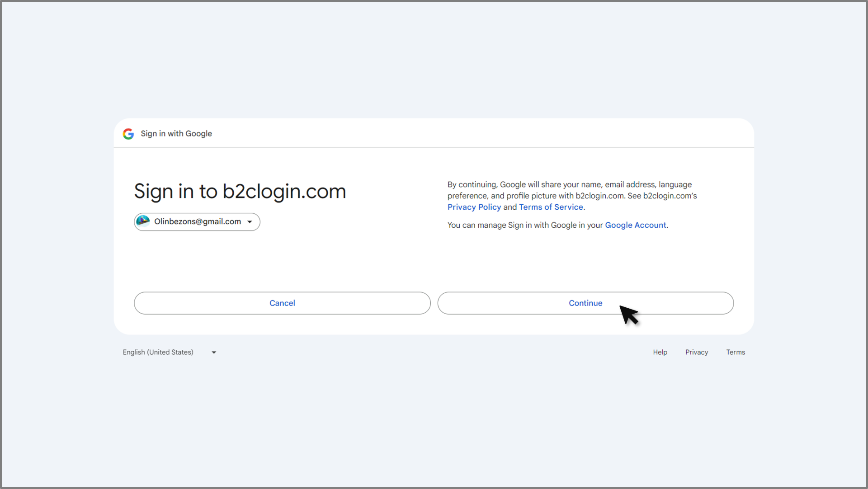The image size is (868, 489).
Task: Follow the Google Account link
Action: (x=635, y=225)
